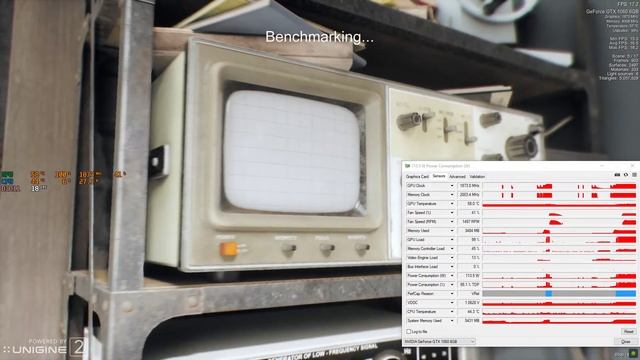Open the Power Consumption (W) dropdown arrow
Screen dimensions: 640x360
coord(452,276)
